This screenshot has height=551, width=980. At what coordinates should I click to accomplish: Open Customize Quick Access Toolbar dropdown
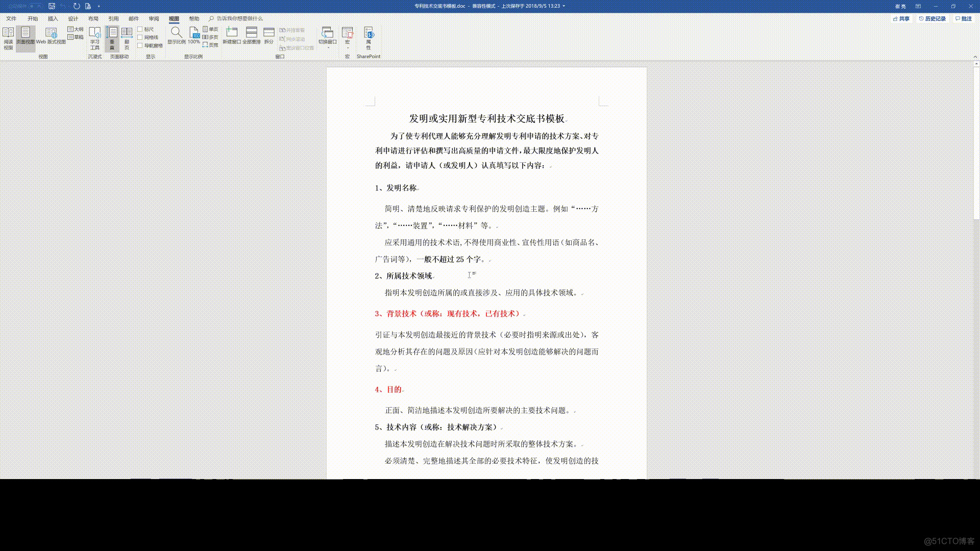click(x=99, y=6)
